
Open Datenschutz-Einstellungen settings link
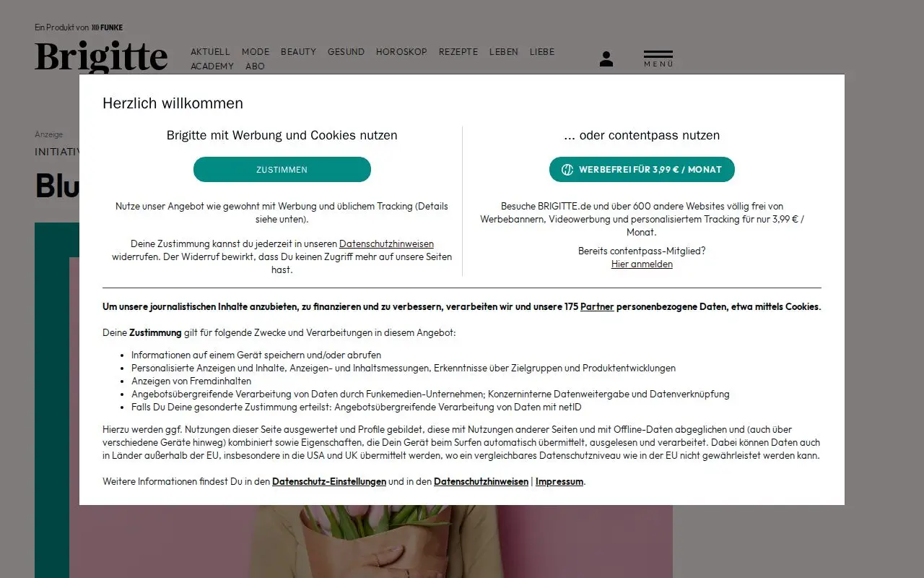pos(329,481)
